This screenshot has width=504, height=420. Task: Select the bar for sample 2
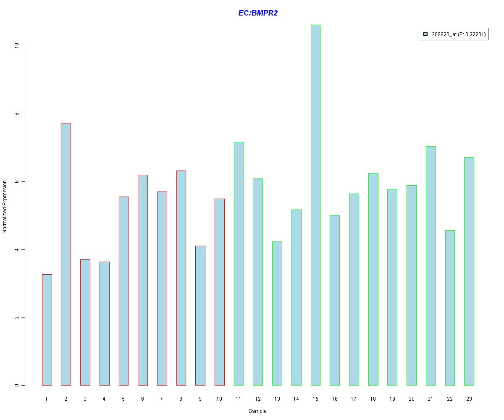point(66,255)
